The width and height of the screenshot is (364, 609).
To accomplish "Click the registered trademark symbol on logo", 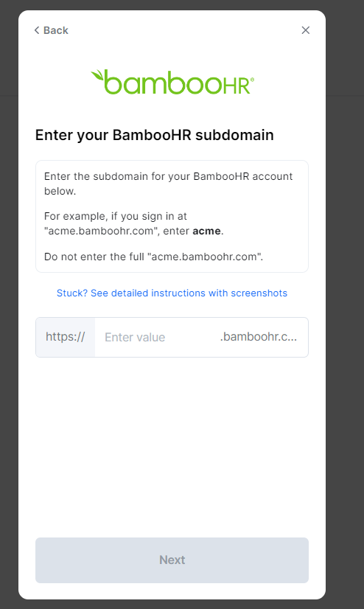I will click(252, 79).
